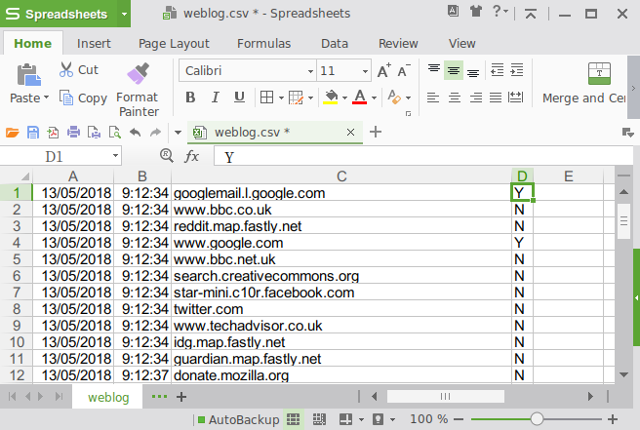Switch to the Data tab
The image size is (640, 430).
click(x=334, y=43)
